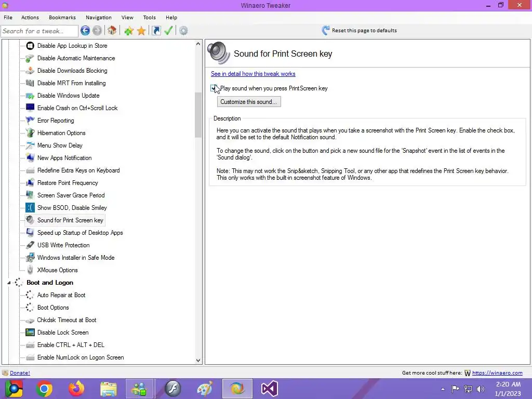Select Redefine Extra Keys on Keyboard
The width and height of the screenshot is (532, 399).
(78, 170)
